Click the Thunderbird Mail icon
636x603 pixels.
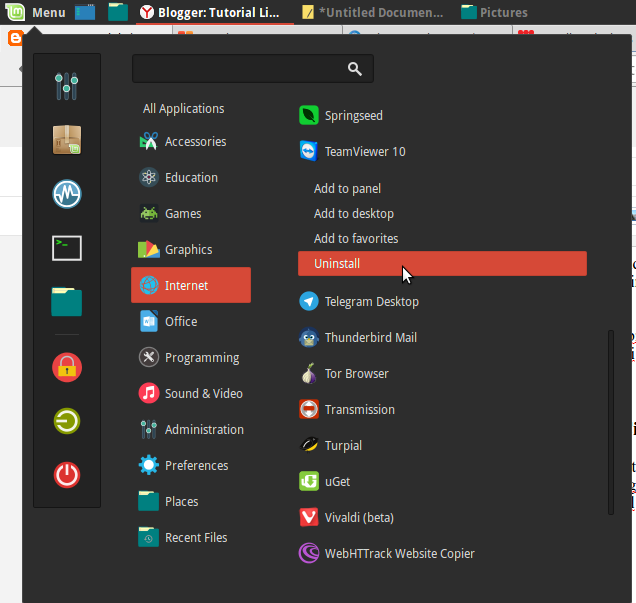tap(309, 337)
